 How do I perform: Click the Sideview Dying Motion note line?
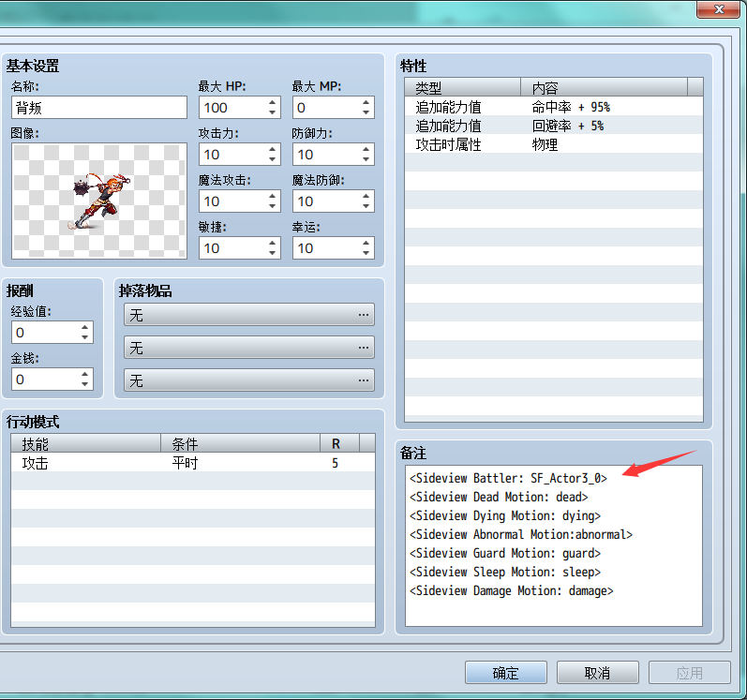tap(505, 515)
